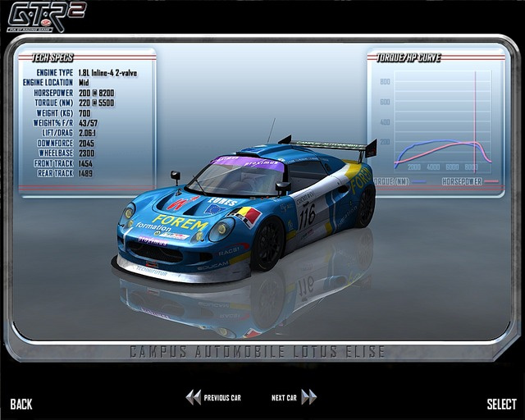Viewport: 525px width, 420px height.
Task: Click the weight value 700
Action: click(84, 113)
